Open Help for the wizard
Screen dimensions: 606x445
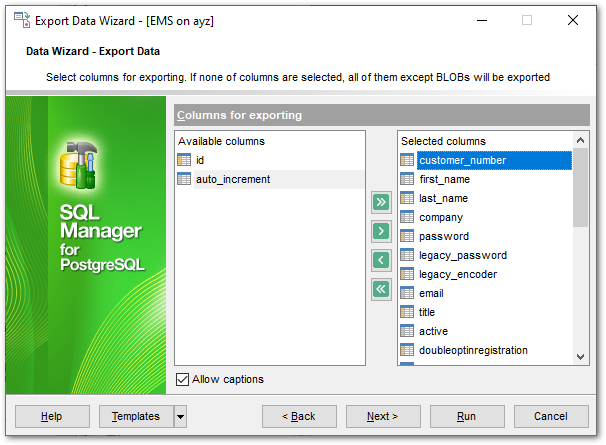(x=52, y=416)
